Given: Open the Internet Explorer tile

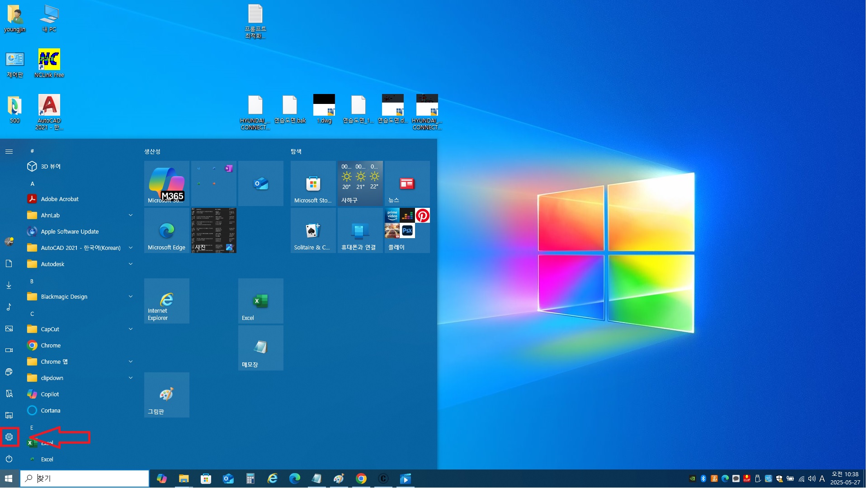Looking at the screenshot, I should 166,301.
